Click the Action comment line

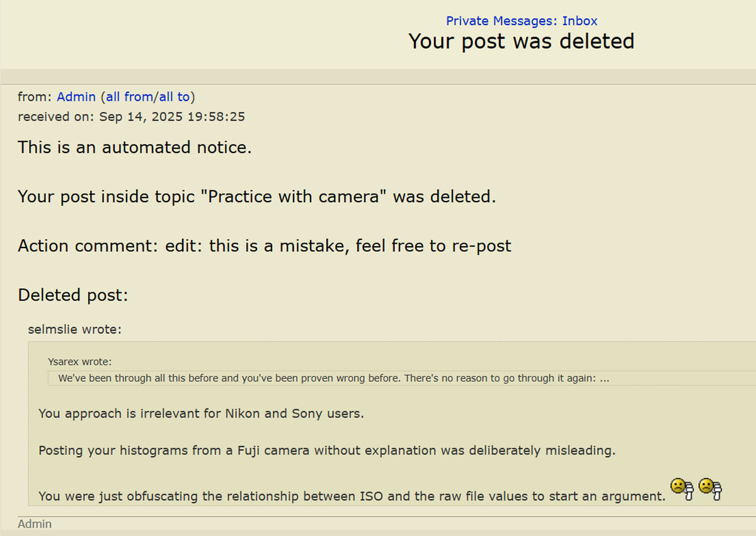(x=265, y=246)
